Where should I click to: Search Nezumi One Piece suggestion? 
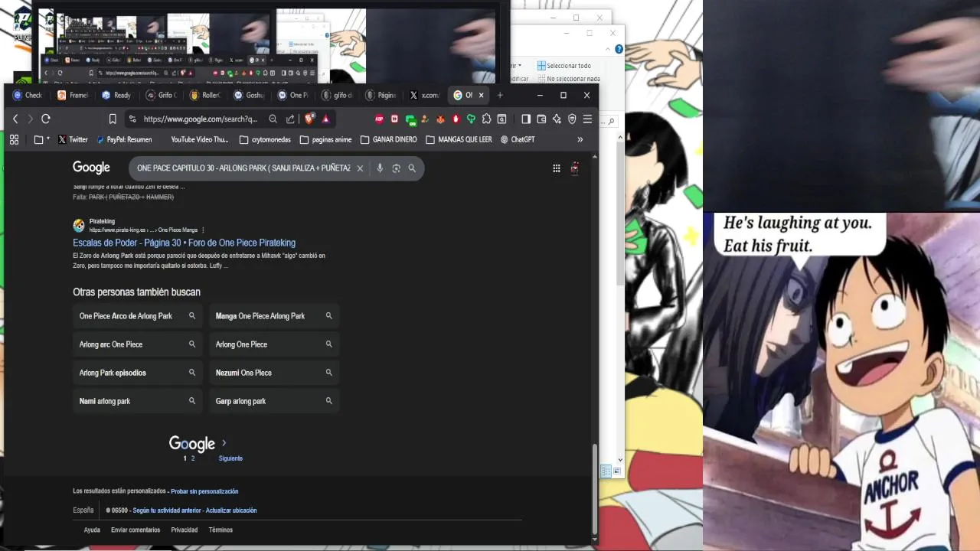coord(274,373)
